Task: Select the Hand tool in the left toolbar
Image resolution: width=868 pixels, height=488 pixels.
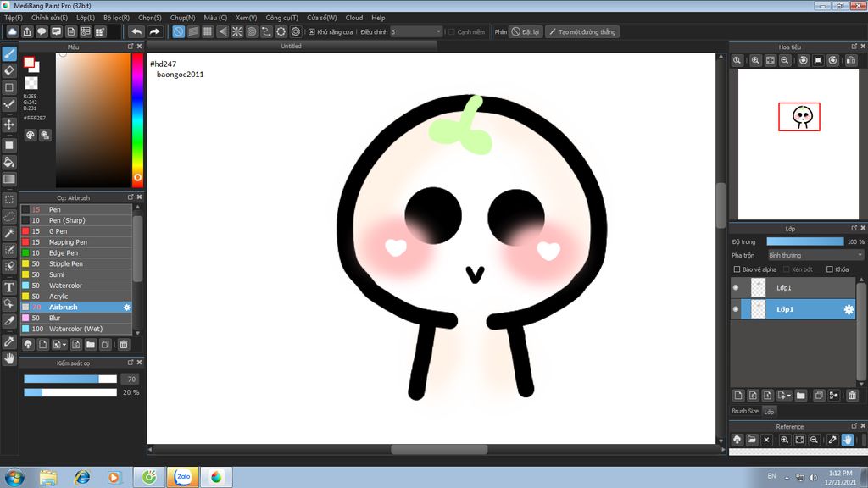Action: click(9, 358)
